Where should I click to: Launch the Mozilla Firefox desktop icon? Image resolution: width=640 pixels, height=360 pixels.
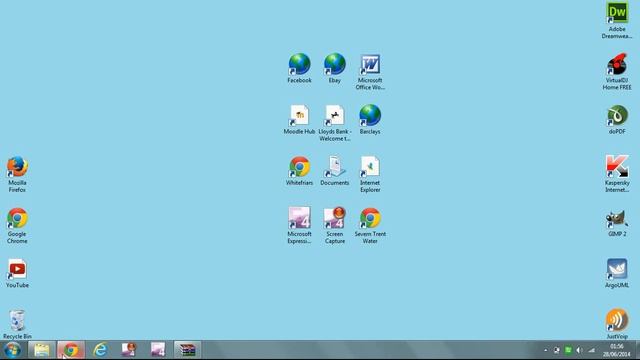pyautogui.click(x=17, y=174)
